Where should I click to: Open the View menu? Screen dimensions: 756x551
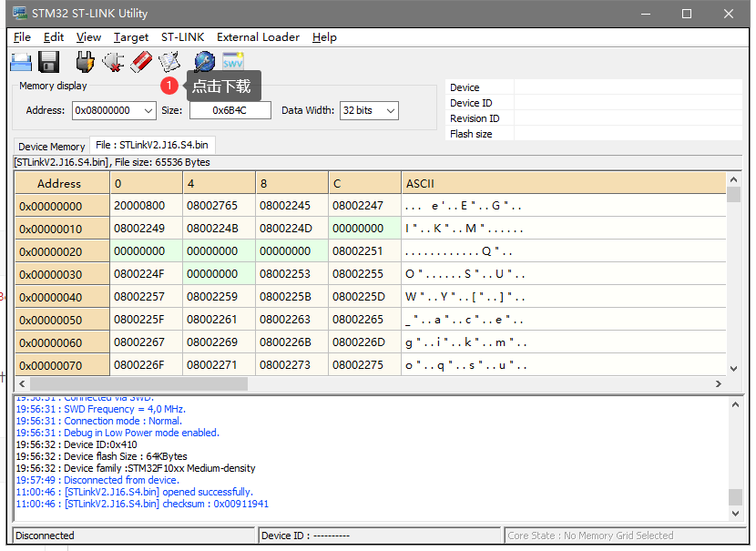(x=88, y=37)
